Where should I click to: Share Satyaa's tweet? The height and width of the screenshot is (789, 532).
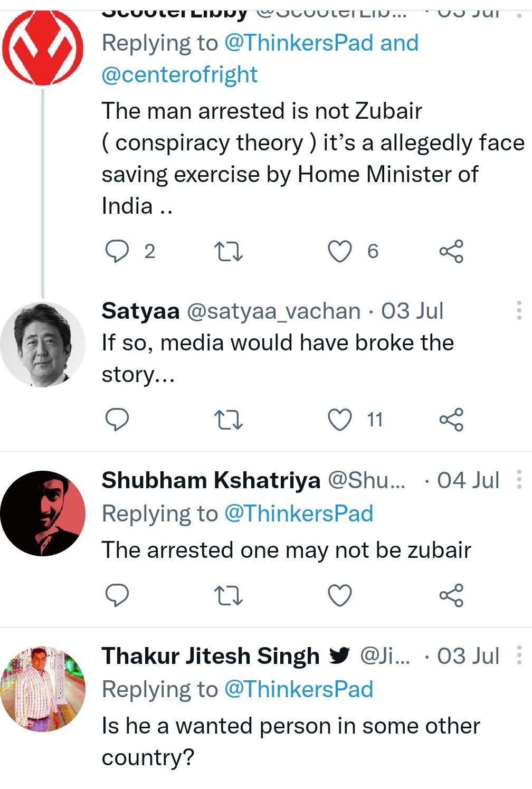pyautogui.click(x=451, y=420)
